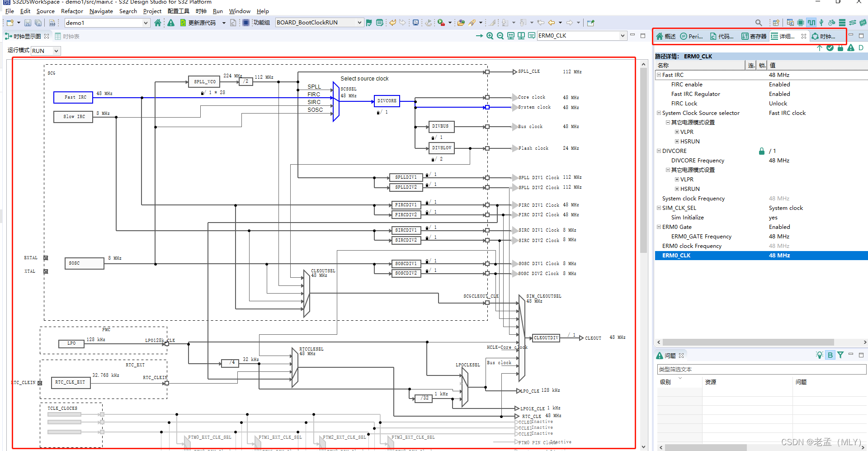This screenshot has height=451, width=868.
Task: Switch to the 概述 tab
Action: pyautogui.click(x=666, y=36)
